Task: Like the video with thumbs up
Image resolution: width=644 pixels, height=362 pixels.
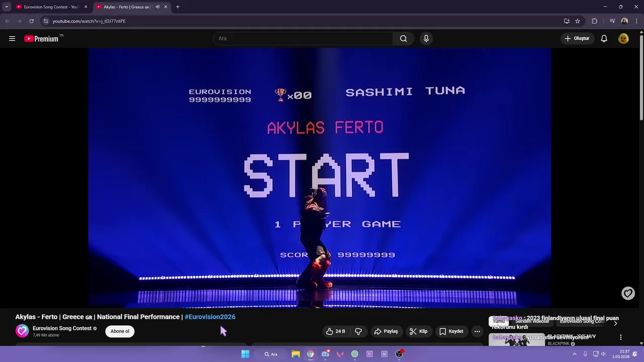Action: (336, 331)
